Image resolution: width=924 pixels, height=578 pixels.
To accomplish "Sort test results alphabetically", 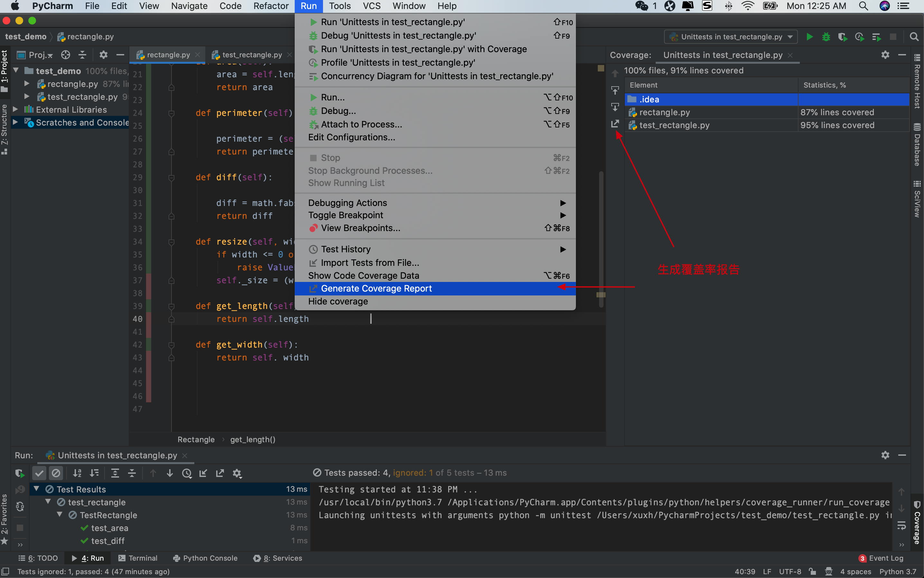I will point(77,473).
